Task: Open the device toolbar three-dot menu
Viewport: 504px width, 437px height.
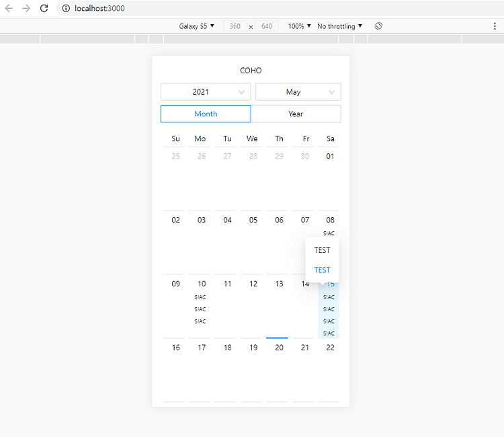Action: tap(495, 26)
